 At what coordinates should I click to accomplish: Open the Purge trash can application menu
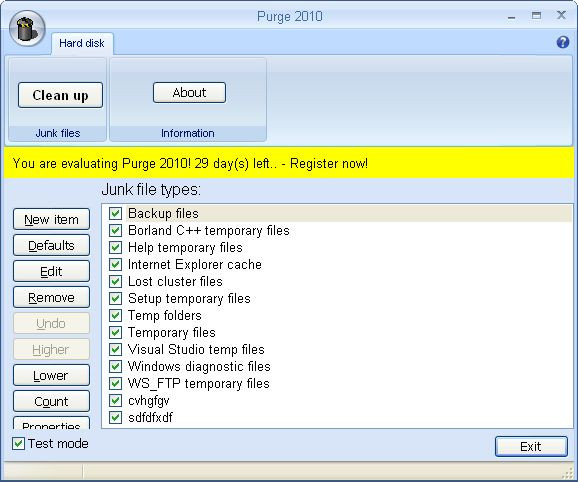click(27, 28)
